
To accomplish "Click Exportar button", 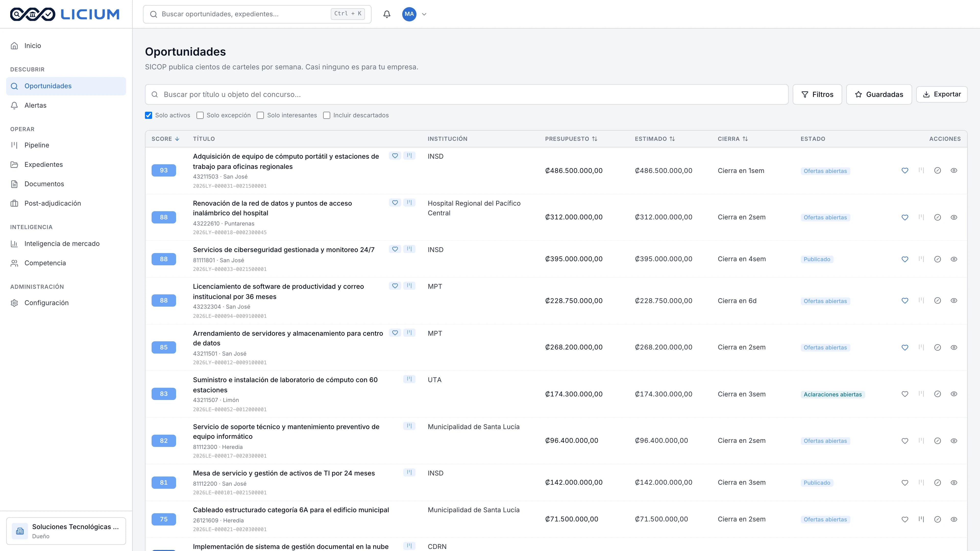I will tap(941, 94).
